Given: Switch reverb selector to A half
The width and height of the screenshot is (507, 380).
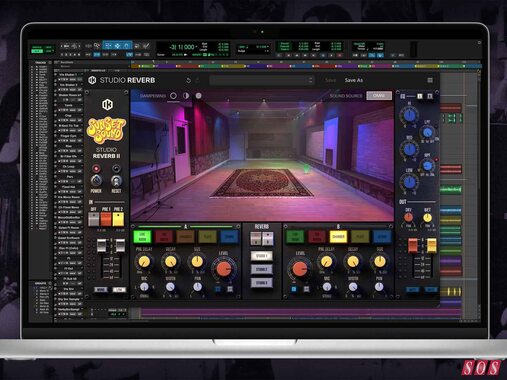Looking at the screenshot, I should pos(256,239).
